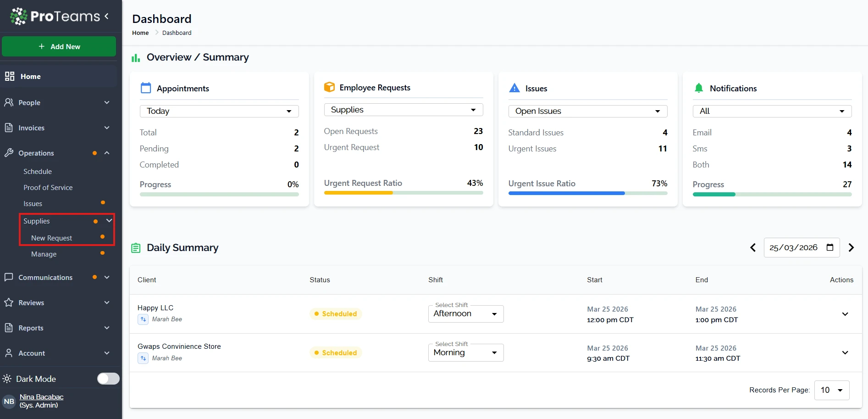Screen dimensions: 868x419
Task: Open the Appointments Today dropdown
Action: [219, 111]
